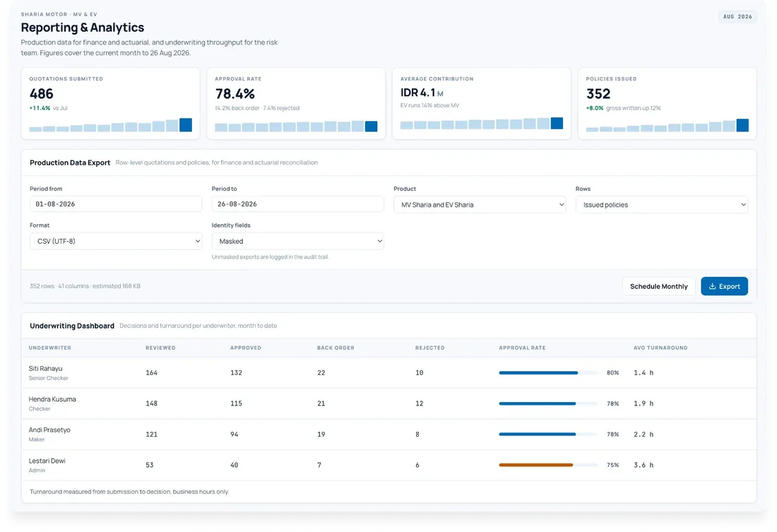Image resolution: width=777 pixels, height=532 pixels.
Task: Click Siti Rahayu's approval rate bar
Action: (547, 373)
